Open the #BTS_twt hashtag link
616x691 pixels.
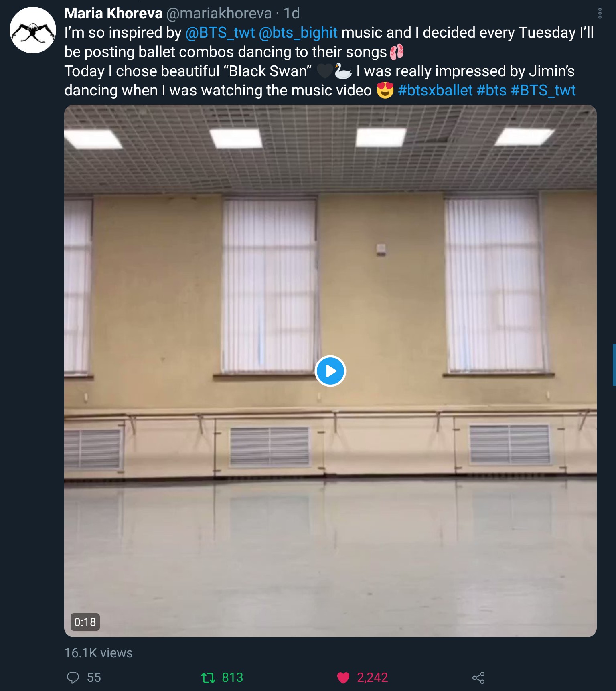point(543,91)
